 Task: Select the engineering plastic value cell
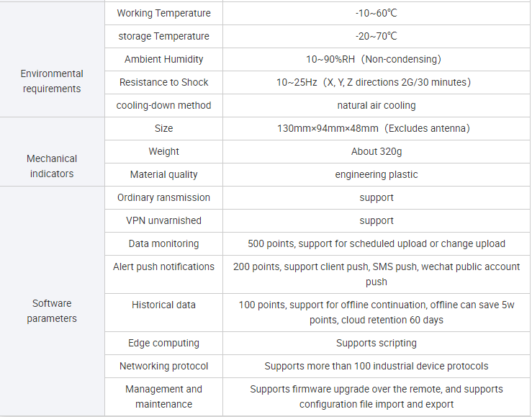tap(377, 174)
